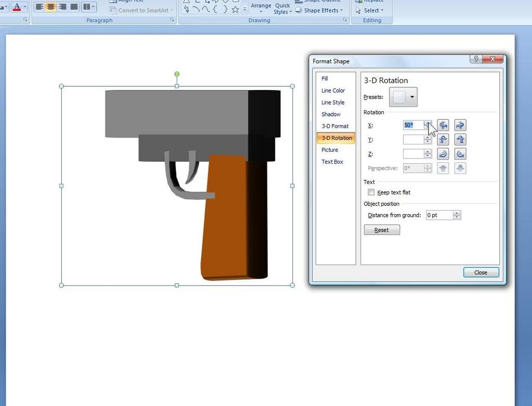The height and width of the screenshot is (406, 532).
Task: Click the X rotate right button
Action: pos(460,125)
